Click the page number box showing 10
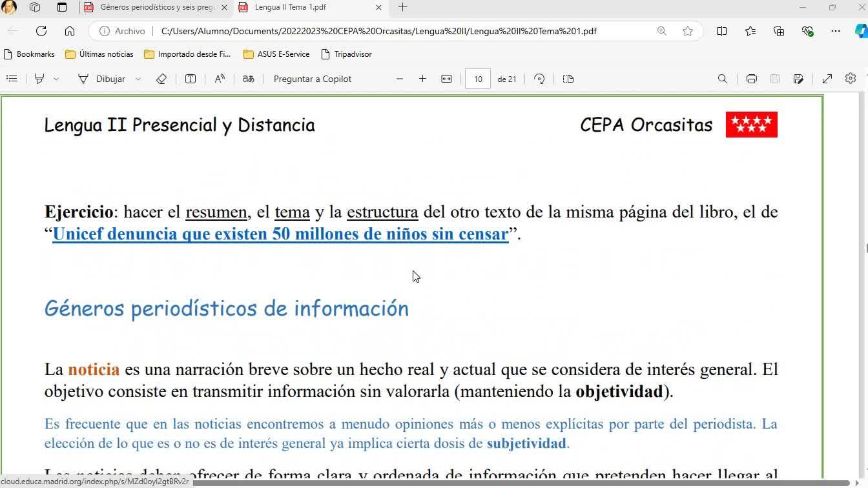The width and height of the screenshot is (868, 488). coord(478,79)
